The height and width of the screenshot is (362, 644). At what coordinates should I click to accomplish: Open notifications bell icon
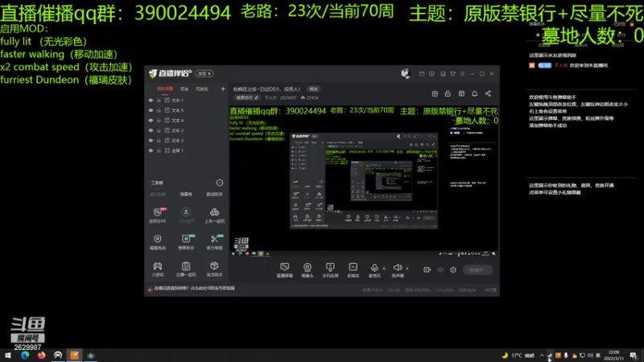(474, 93)
